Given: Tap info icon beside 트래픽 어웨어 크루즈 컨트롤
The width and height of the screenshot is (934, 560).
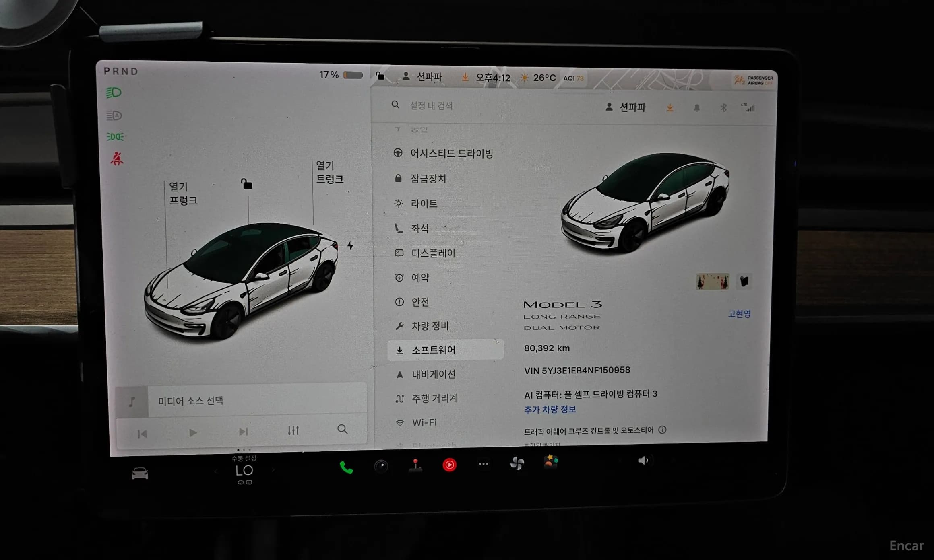Looking at the screenshot, I should [662, 430].
